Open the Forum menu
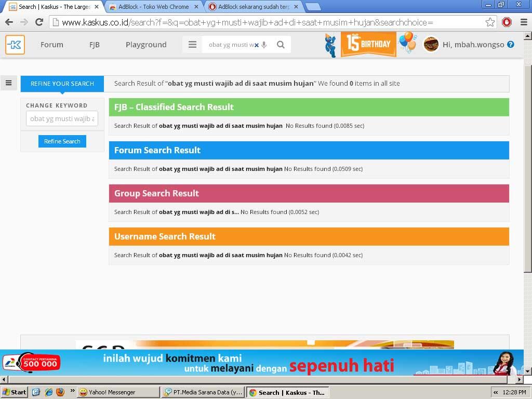Viewport: 532px width, 399px height. click(51, 45)
